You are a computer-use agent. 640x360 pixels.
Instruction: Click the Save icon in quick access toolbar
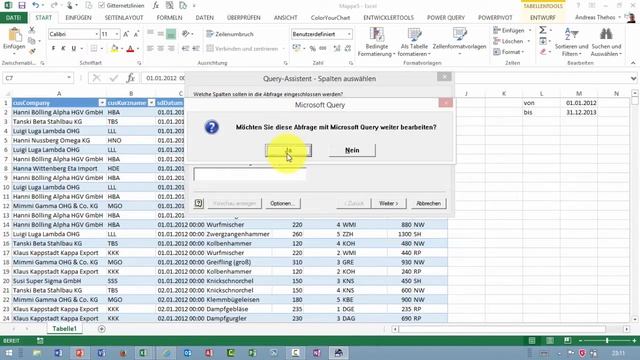pyautogui.click(x=22, y=6)
